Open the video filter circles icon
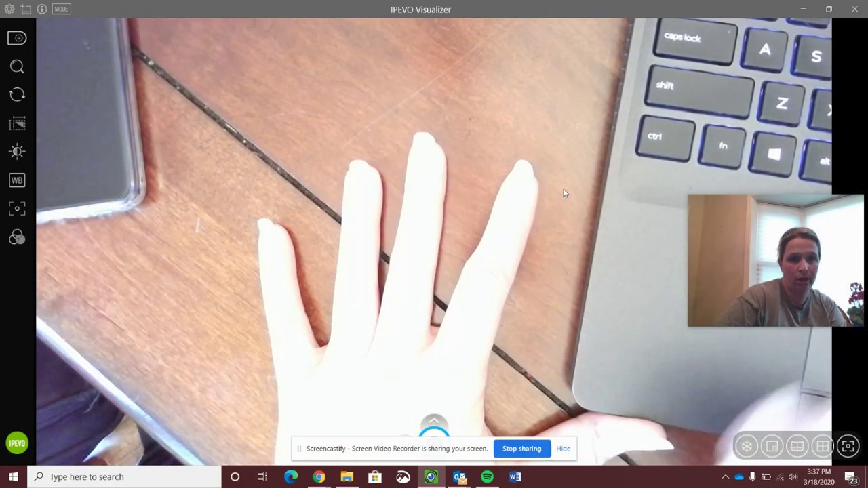This screenshot has height=488, width=868. (x=17, y=237)
